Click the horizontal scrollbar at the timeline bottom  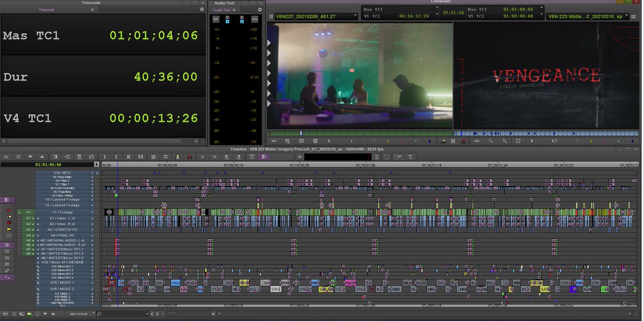tap(322, 306)
